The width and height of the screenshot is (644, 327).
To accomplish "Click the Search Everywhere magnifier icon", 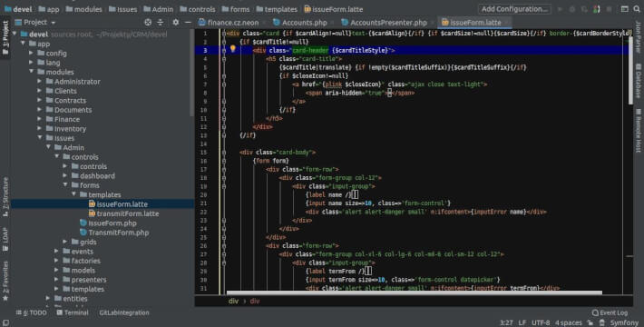I will point(637,9).
